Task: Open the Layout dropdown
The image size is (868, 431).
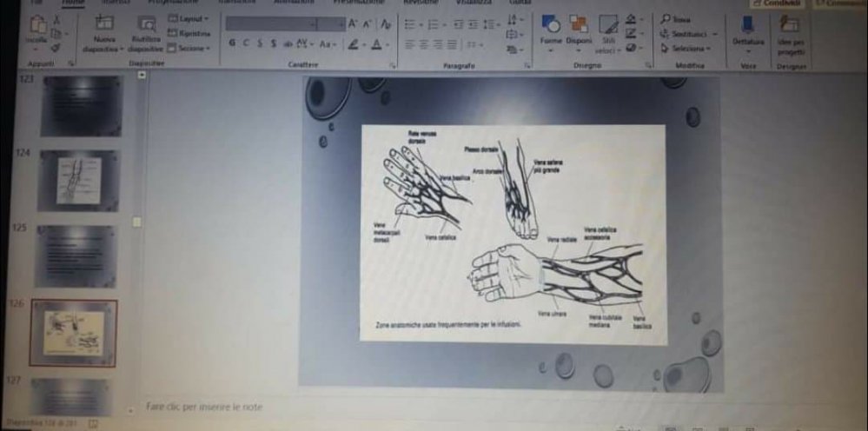Action: [x=189, y=19]
